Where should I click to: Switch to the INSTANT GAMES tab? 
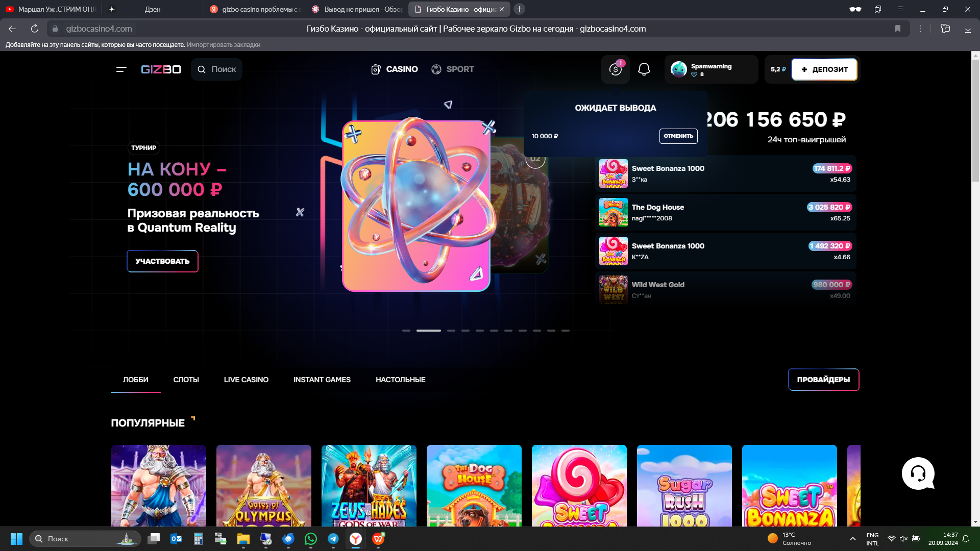tap(322, 380)
